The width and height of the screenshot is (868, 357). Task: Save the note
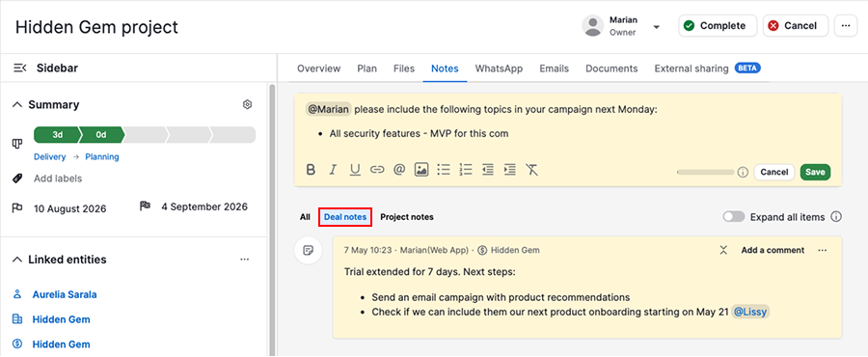click(x=815, y=172)
